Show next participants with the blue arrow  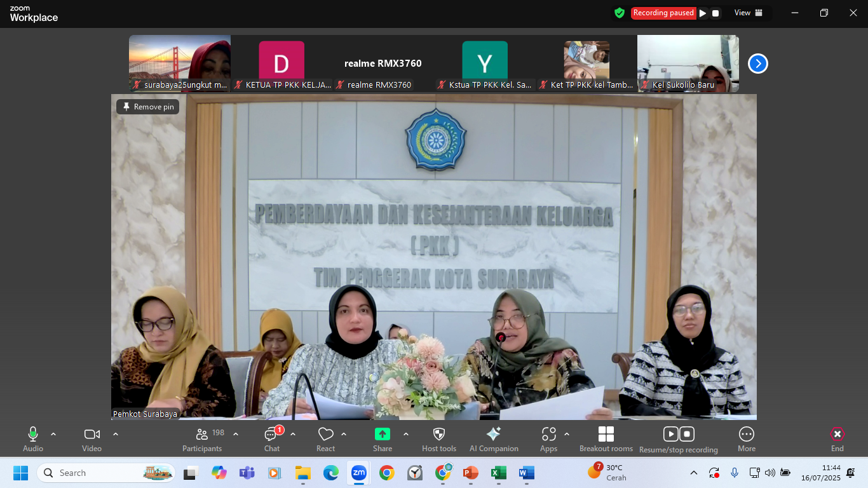758,64
